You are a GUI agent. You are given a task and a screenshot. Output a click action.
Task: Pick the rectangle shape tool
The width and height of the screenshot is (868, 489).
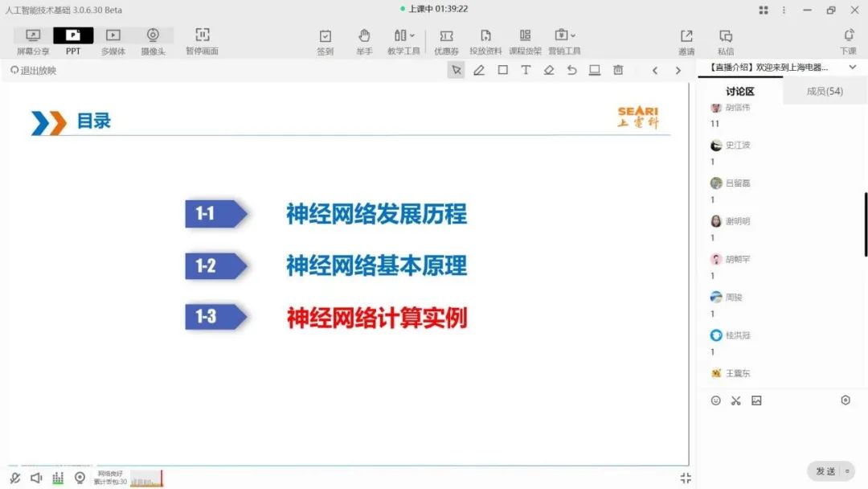[502, 70]
